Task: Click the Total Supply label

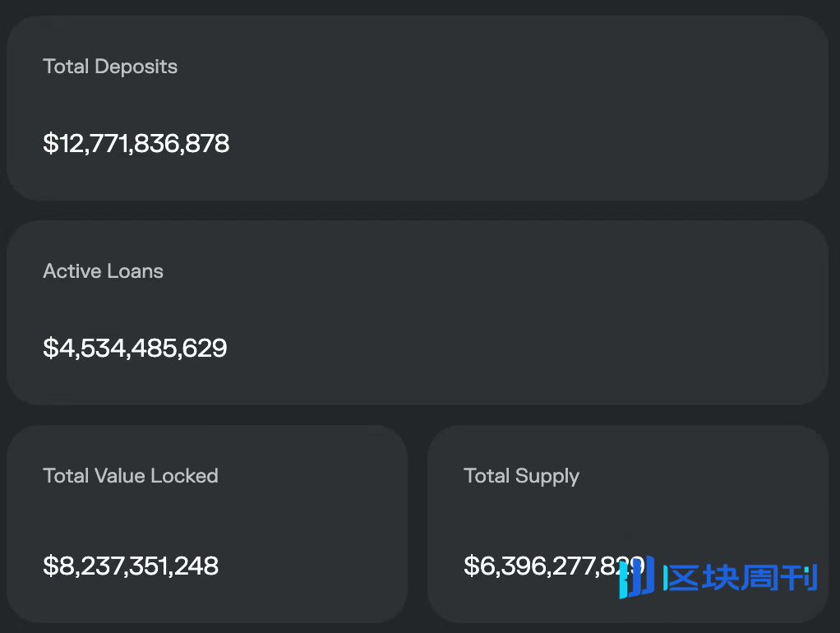Action: point(521,476)
